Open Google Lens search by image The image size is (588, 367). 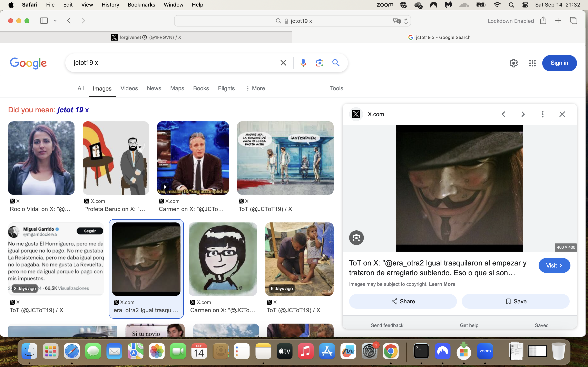[x=320, y=63]
